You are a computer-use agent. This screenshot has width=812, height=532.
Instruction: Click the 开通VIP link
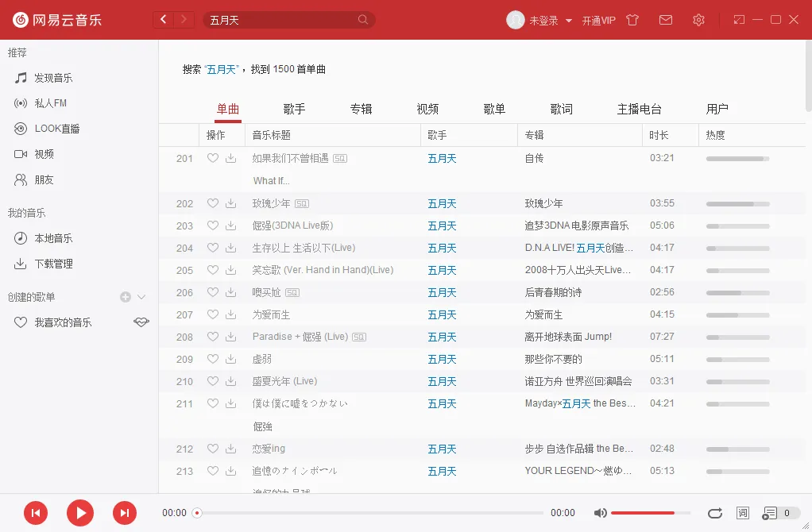[598, 21]
